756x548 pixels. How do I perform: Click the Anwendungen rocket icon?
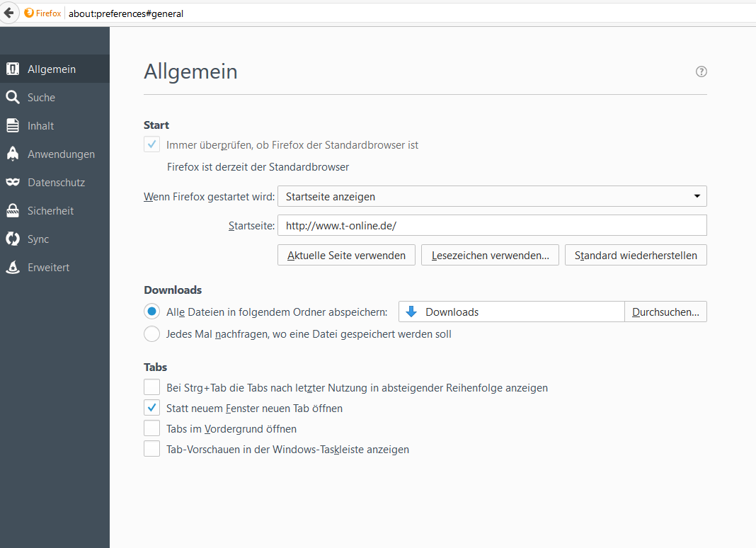pyautogui.click(x=13, y=154)
